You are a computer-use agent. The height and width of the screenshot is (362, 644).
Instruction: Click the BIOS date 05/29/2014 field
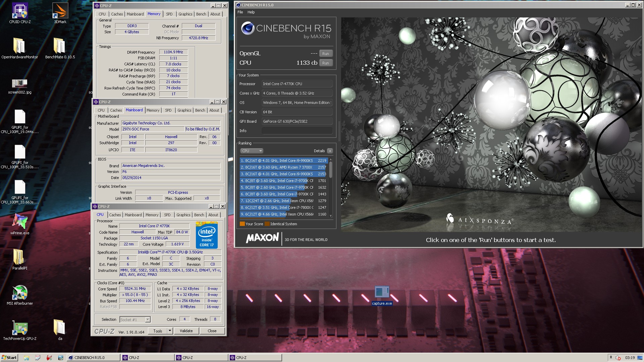coord(171,178)
